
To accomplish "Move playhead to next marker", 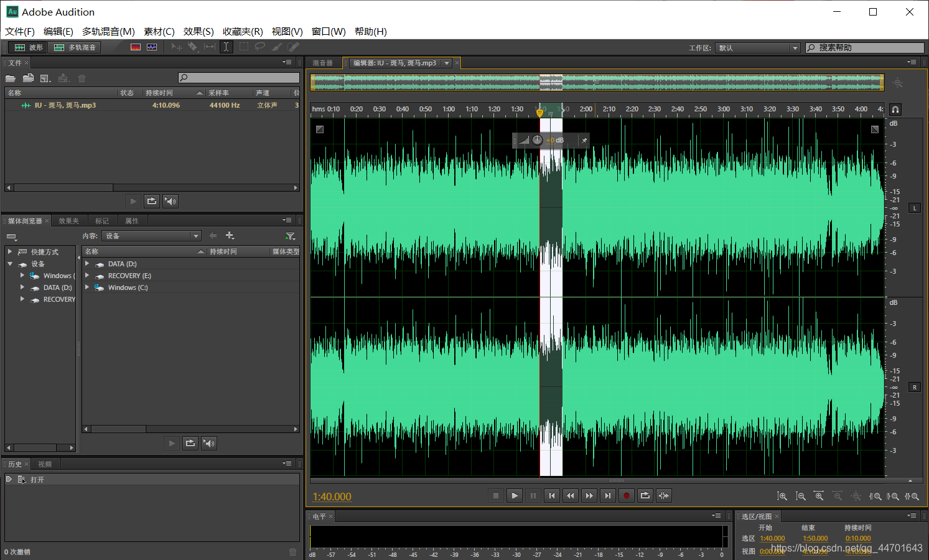I will click(x=608, y=496).
